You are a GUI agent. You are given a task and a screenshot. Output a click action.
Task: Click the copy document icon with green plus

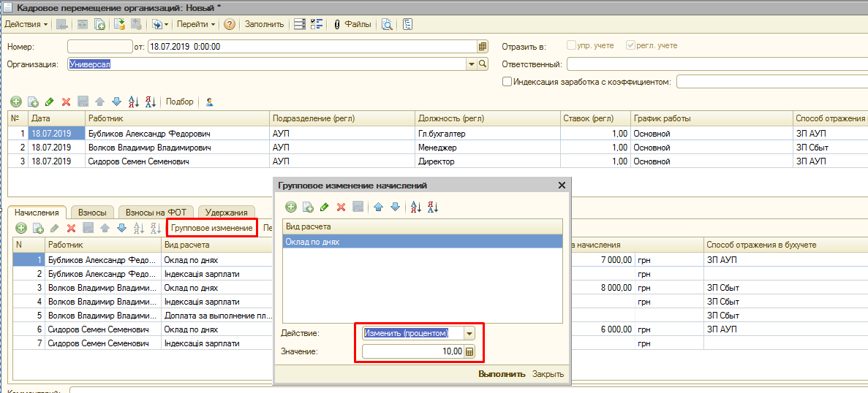pos(99,24)
